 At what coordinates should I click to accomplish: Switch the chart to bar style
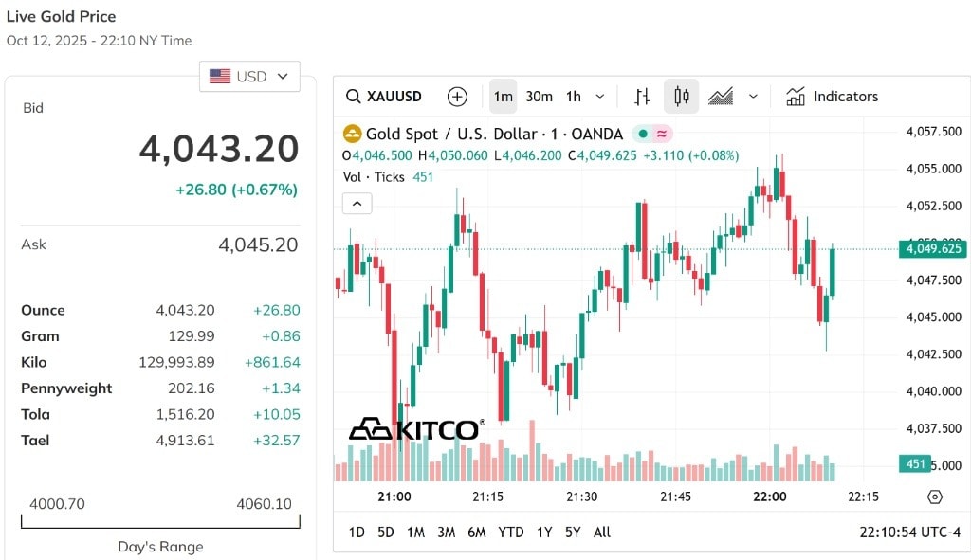pos(642,97)
